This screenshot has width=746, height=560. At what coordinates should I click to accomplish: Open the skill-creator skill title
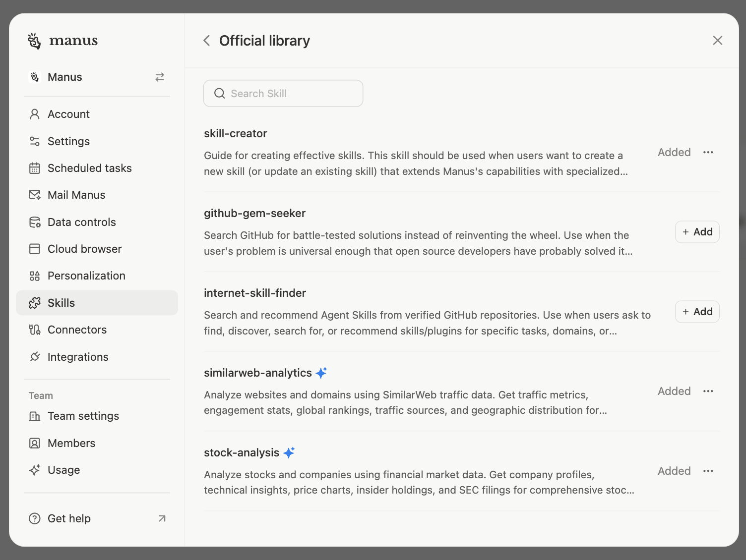pyautogui.click(x=236, y=134)
